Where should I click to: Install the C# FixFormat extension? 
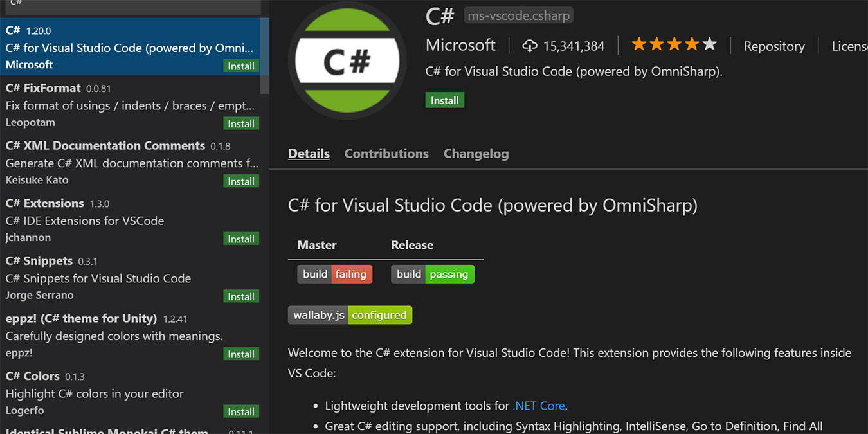click(241, 123)
